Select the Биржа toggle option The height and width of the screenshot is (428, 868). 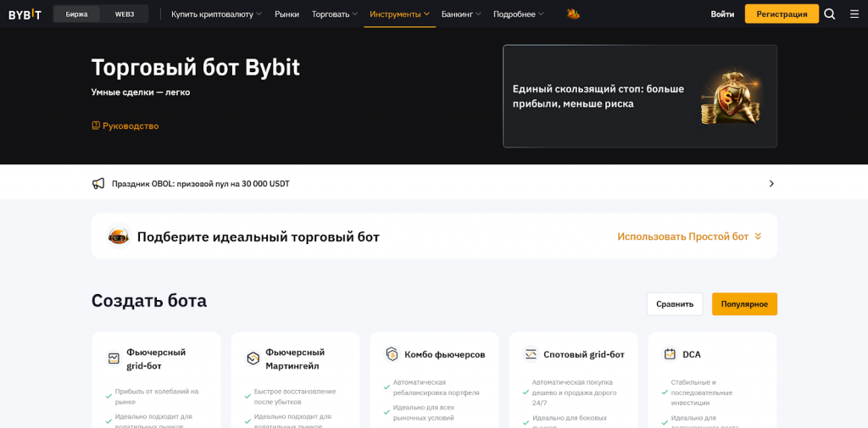point(76,14)
